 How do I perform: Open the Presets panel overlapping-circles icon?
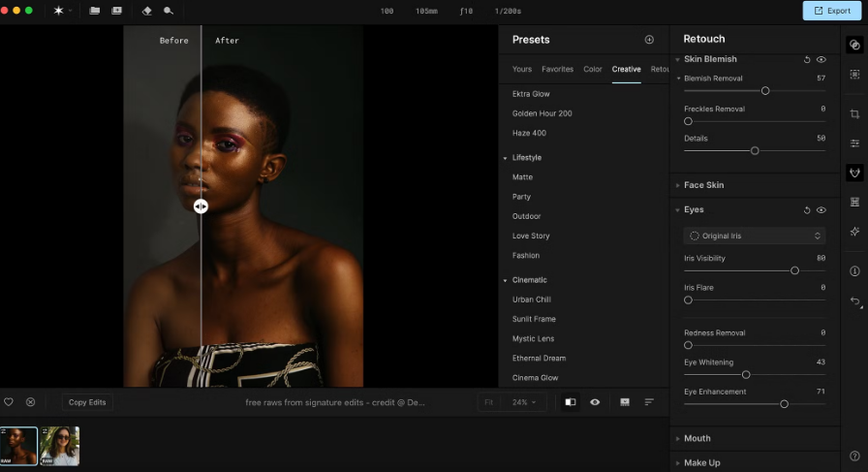tap(854, 45)
